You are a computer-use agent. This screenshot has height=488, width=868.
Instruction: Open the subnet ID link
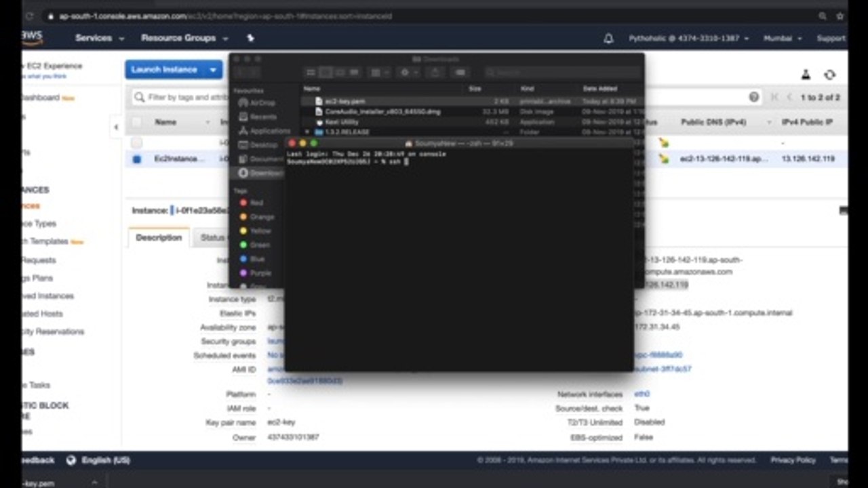[x=662, y=369]
